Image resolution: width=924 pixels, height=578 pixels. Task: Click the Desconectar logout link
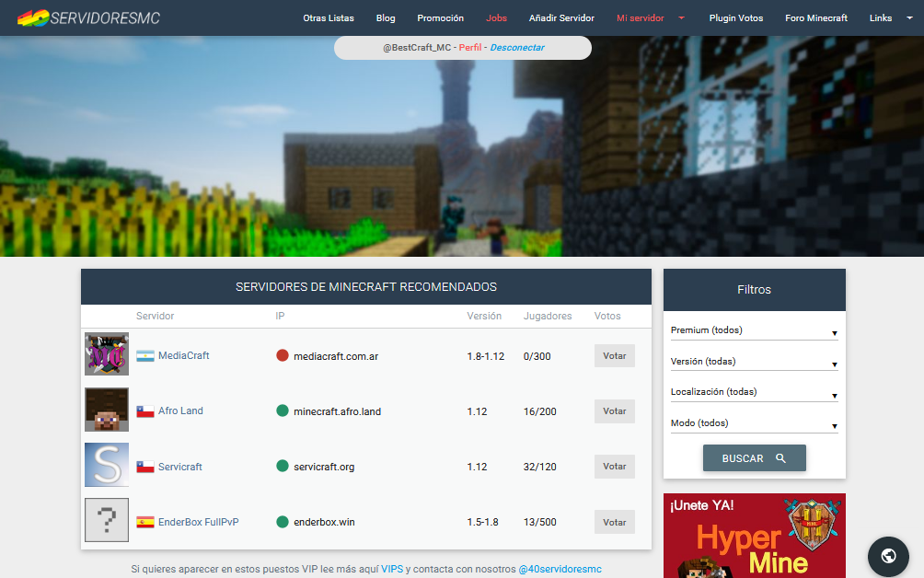(x=517, y=48)
